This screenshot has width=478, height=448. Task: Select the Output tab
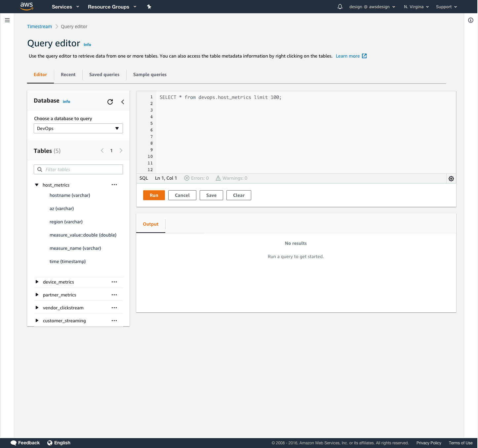click(x=151, y=224)
